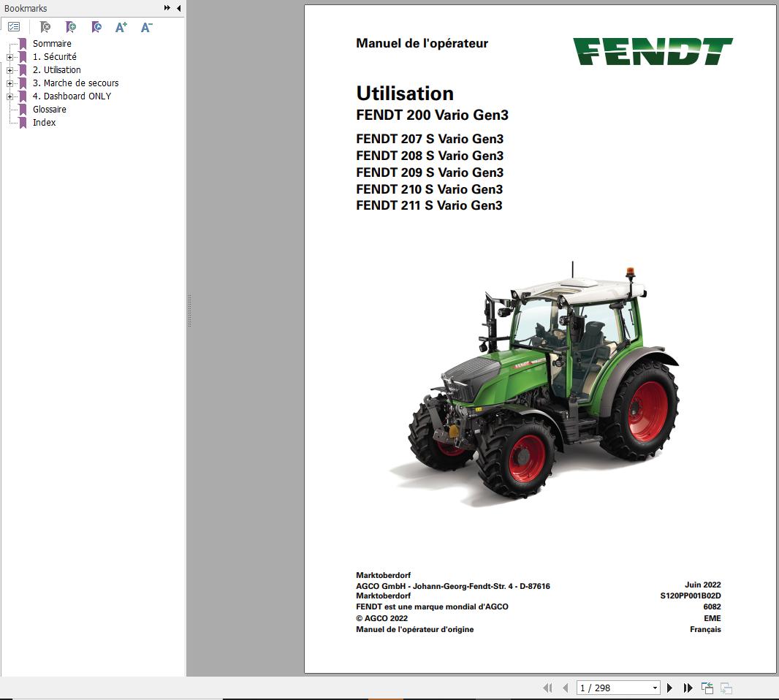Screen dimensions: 779x700
Task: Expand the 4. Dashboard ONLY bookmark
Action: pyautogui.click(x=10, y=96)
